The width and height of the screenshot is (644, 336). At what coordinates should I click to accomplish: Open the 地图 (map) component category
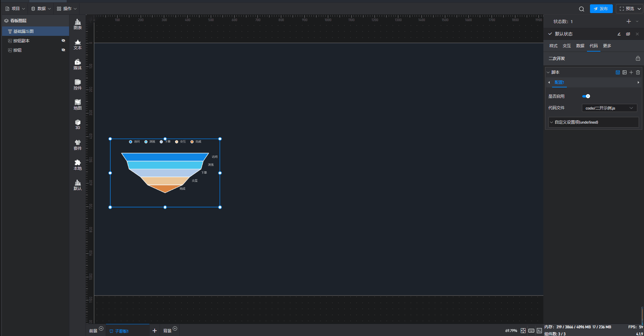tap(77, 105)
